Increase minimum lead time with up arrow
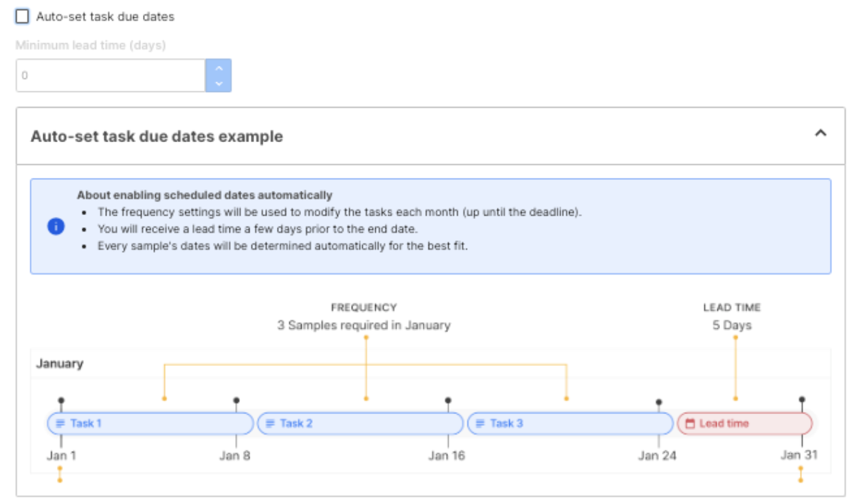 point(218,68)
